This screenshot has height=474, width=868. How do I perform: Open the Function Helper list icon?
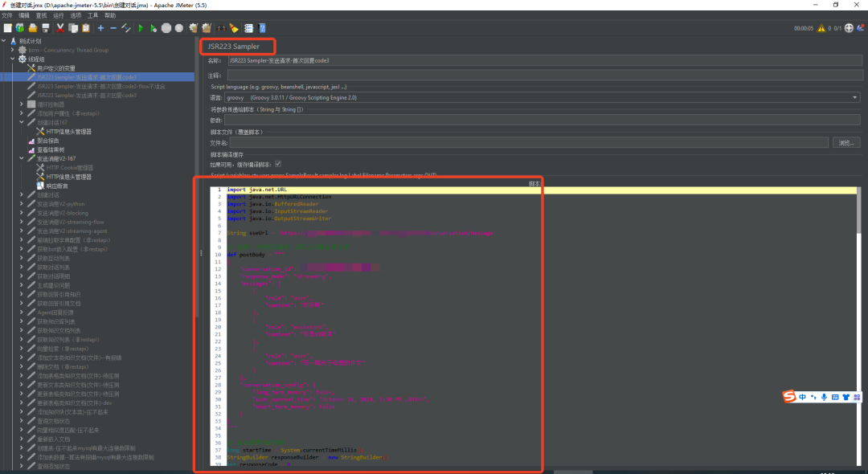coord(248,28)
